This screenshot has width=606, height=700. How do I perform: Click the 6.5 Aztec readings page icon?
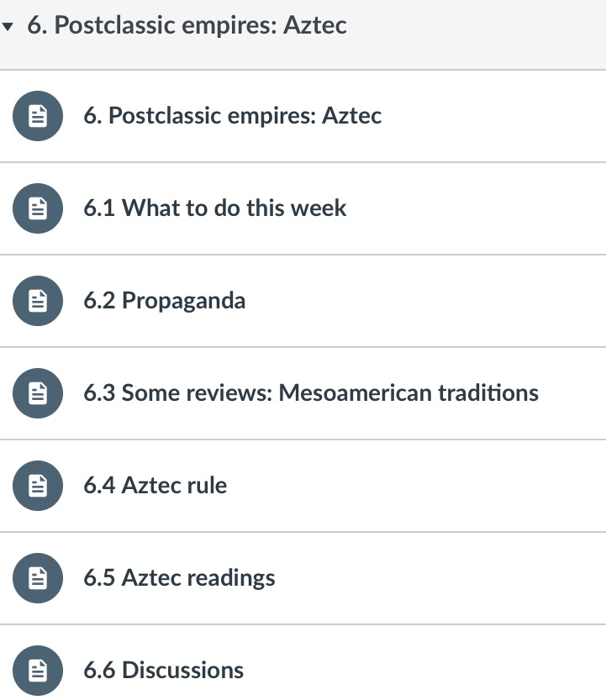click(37, 577)
